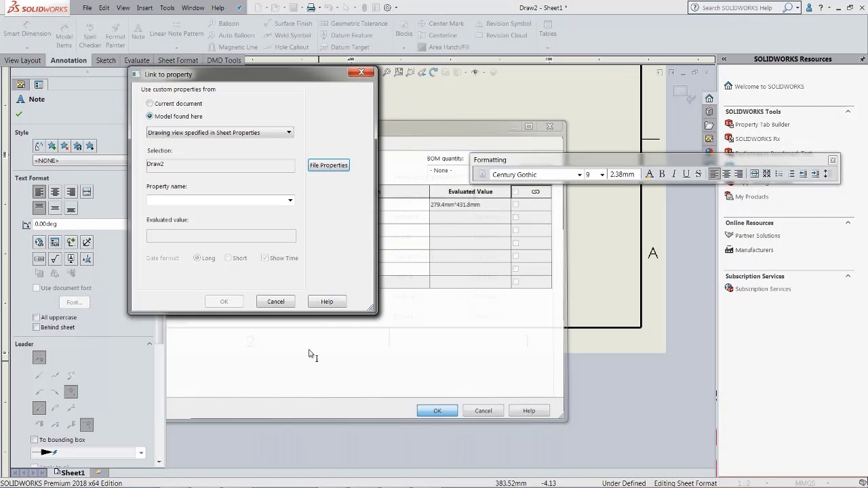Apply strikethrough in Formatting toolbar
This screenshot has height=488, width=868.
coord(698,174)
